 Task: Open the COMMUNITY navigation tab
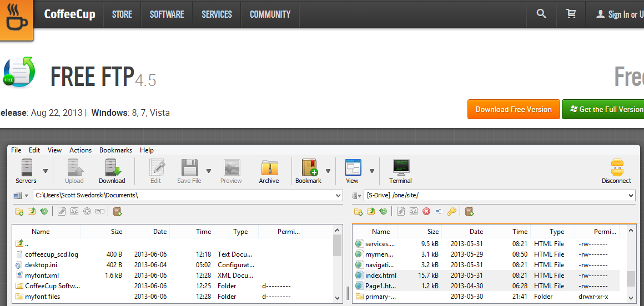pyautogui.click(x=270, y=14)
